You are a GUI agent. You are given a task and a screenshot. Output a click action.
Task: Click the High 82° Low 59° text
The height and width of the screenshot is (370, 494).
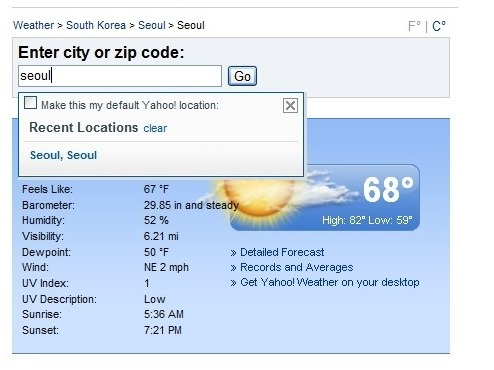367,220
